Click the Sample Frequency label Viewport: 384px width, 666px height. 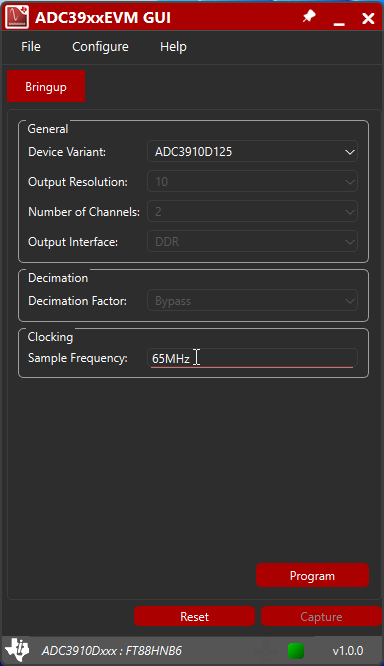click(78, 358)
